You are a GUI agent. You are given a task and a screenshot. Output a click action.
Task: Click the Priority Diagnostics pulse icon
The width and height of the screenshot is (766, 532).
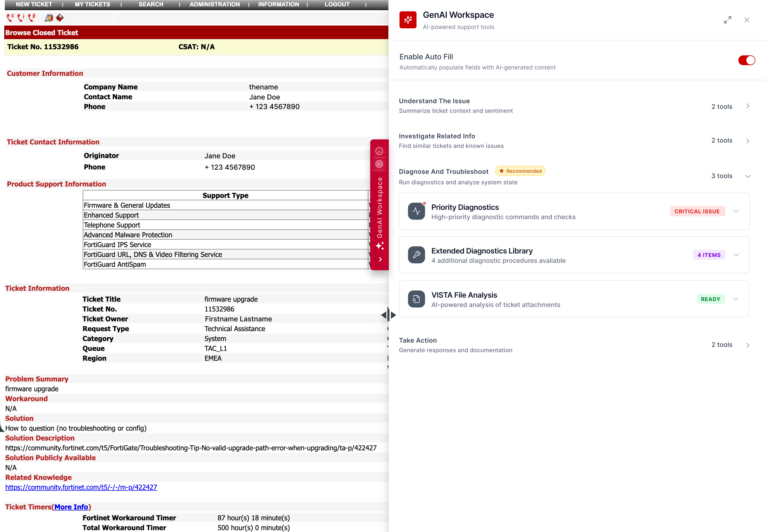416,211
